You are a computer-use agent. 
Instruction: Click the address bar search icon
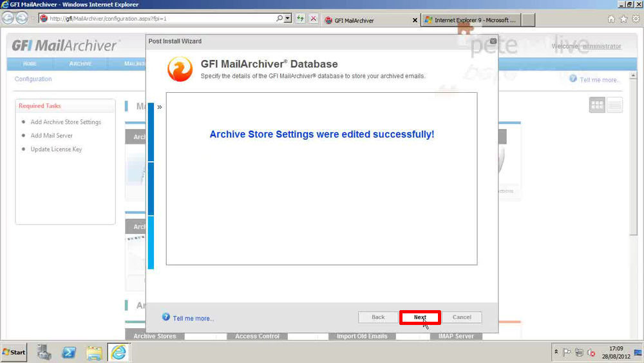coord(279,18)
